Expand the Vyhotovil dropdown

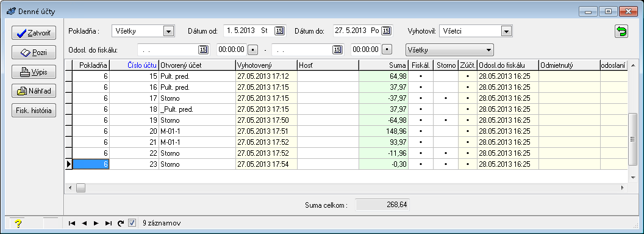(506, 31)
